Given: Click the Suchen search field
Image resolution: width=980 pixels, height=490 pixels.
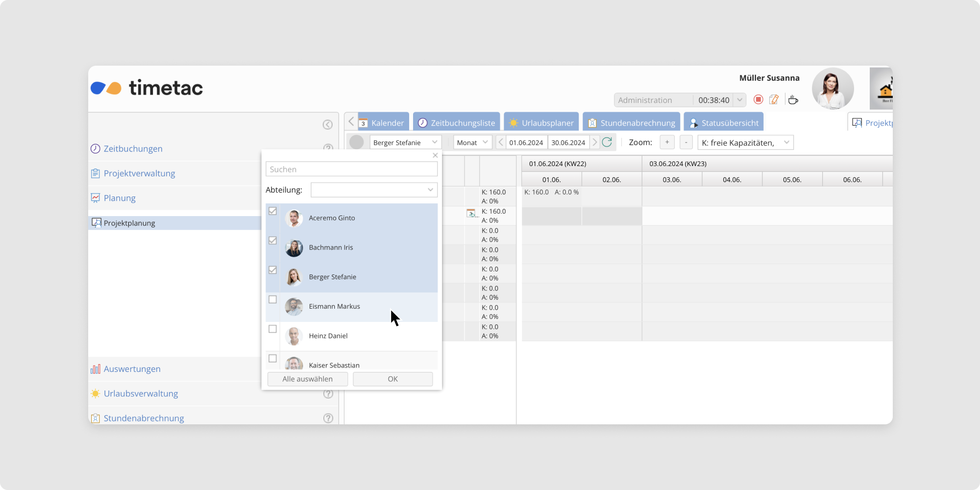Looking at the screenshot, I should tap(351, 169).
